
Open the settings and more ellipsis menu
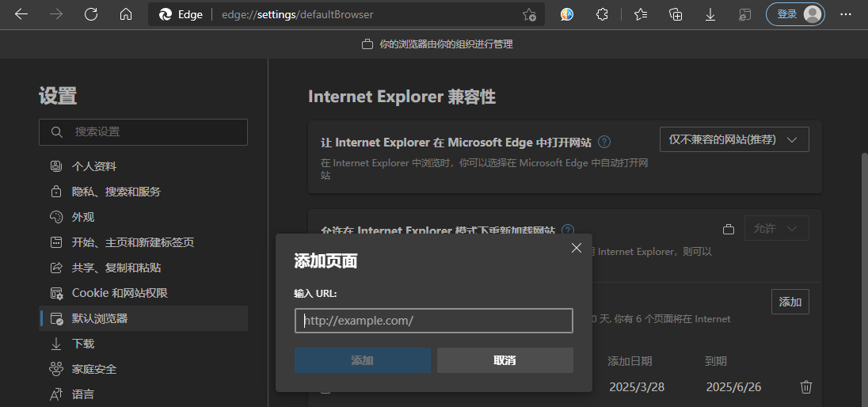click(x=845, y=14)
